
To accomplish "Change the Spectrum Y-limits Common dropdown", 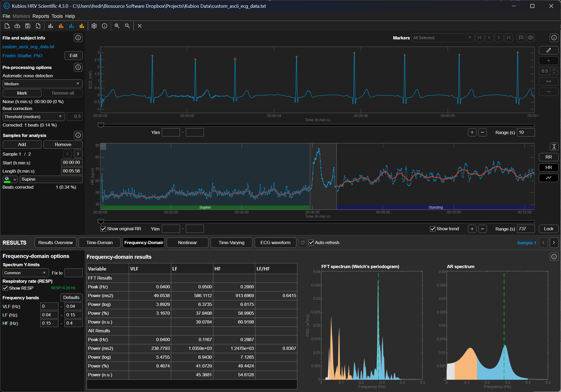I will 25,273.
